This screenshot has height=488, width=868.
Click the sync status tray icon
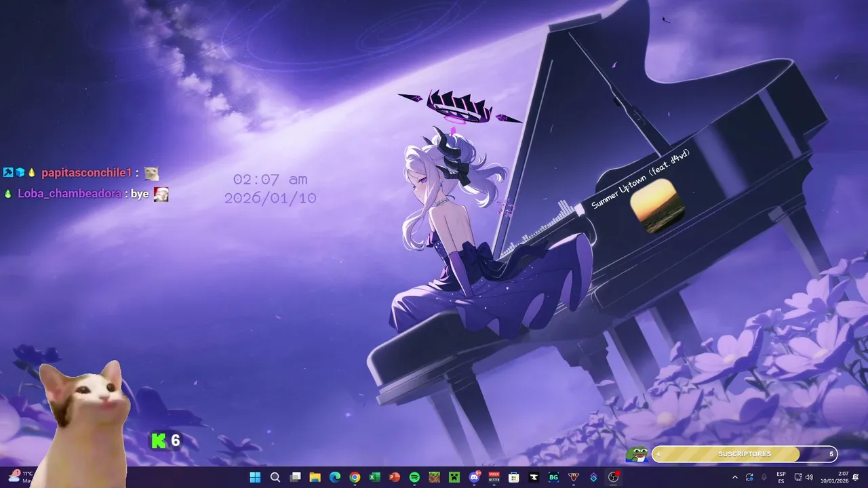pos(749,477)
